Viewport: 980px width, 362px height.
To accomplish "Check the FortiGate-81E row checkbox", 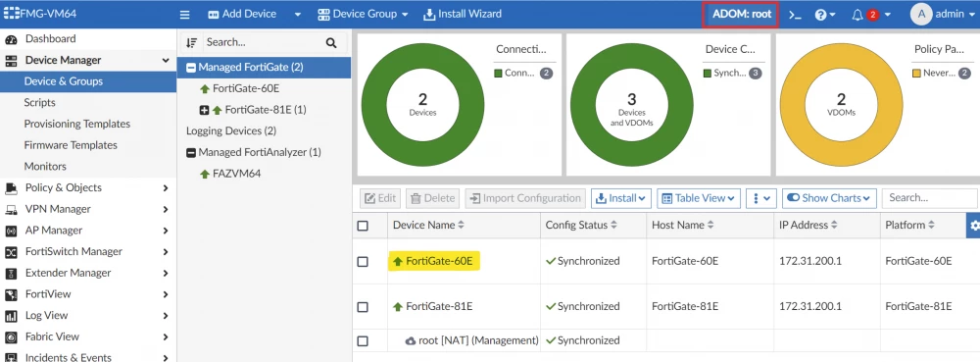I will click(x=363, y=307).
